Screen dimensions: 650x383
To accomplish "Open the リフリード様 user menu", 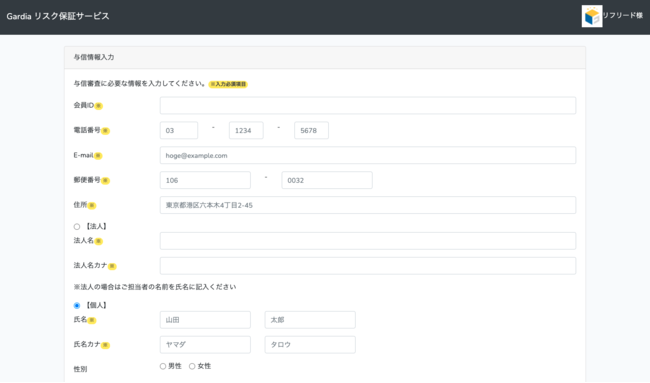I will coord(623,16).
